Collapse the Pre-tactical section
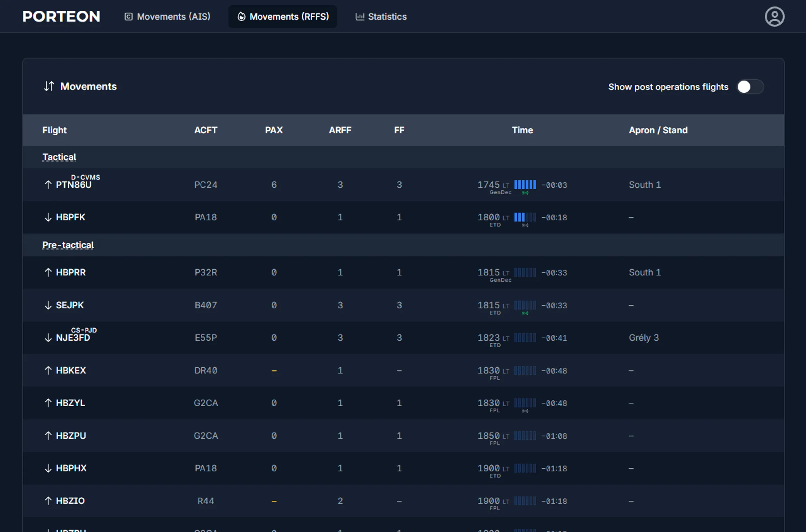The image size is (806, 532). [68, 245]
